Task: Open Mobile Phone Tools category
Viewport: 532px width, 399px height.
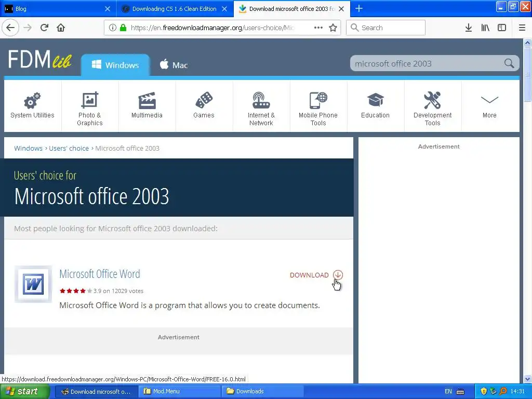Action: point(318,105)
